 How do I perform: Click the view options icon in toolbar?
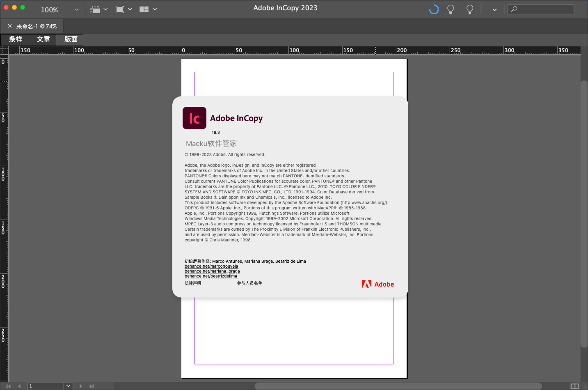pos(95,9)
